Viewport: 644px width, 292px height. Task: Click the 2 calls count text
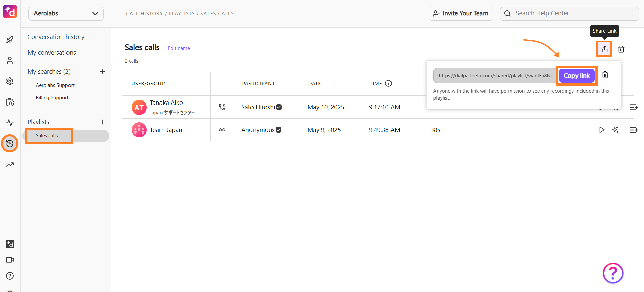point(131,61)
